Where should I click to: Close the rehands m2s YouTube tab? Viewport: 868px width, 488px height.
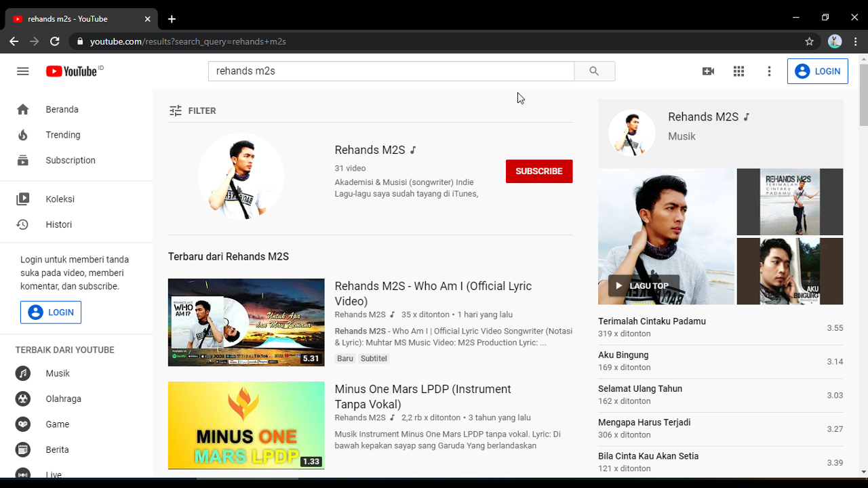click(x=147, y=19)
